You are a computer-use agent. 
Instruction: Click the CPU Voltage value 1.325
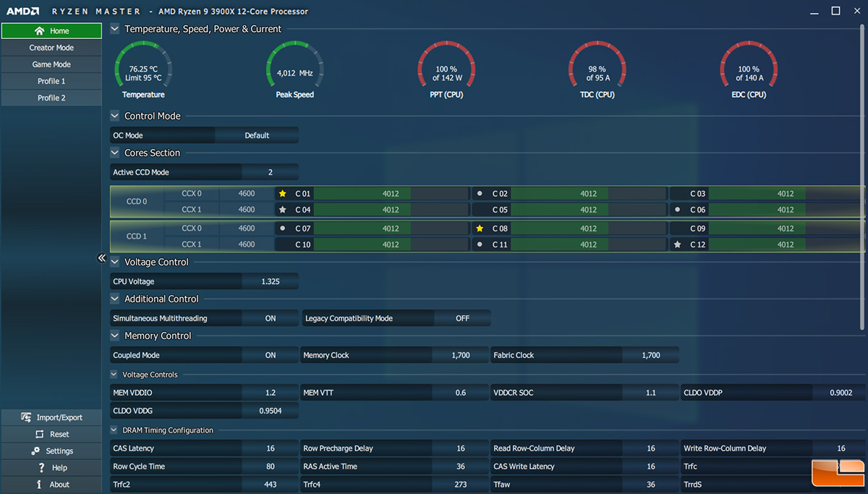coord(271,281)
